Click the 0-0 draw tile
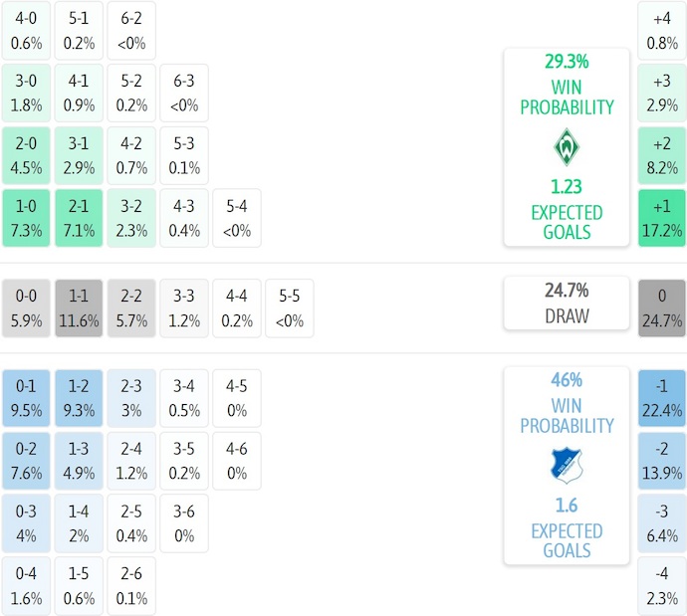The width and height of the screenshot is (687, 616). [26, 308]
